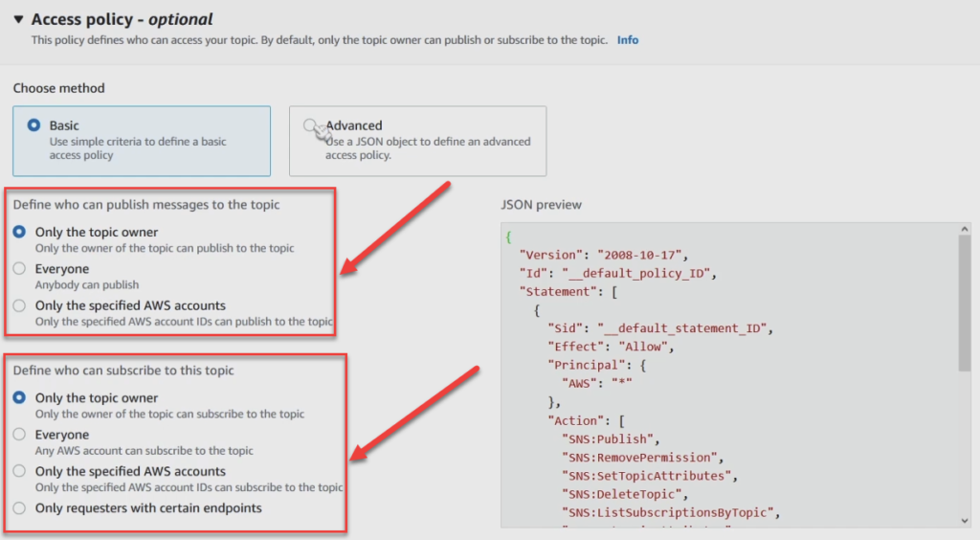Viewport: 980px width, 540px height.
Task: Click the "SNS:Publish" line in JSON preview
Action: click(610, 439)
